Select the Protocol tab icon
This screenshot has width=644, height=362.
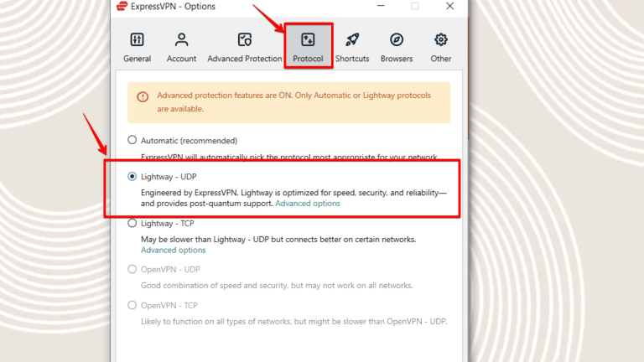[x=308, y=40]
